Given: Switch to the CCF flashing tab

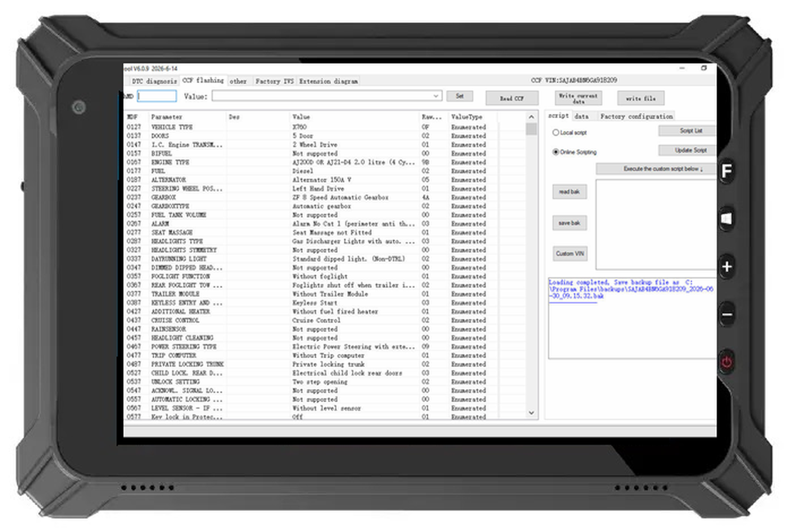Looking at the screenshot, I should pyautogui.click(x=203, y=80).
